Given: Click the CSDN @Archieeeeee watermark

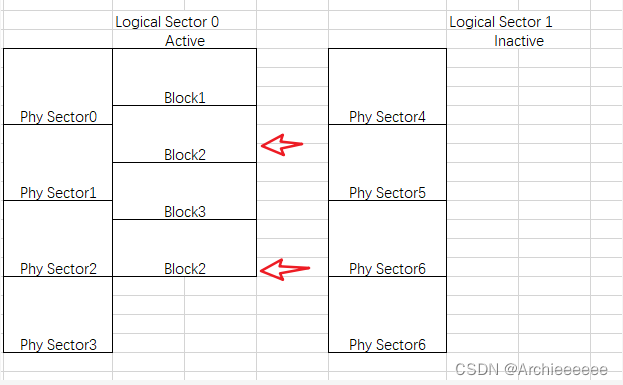Looking at the screenshot, I should tap(531, 370).
